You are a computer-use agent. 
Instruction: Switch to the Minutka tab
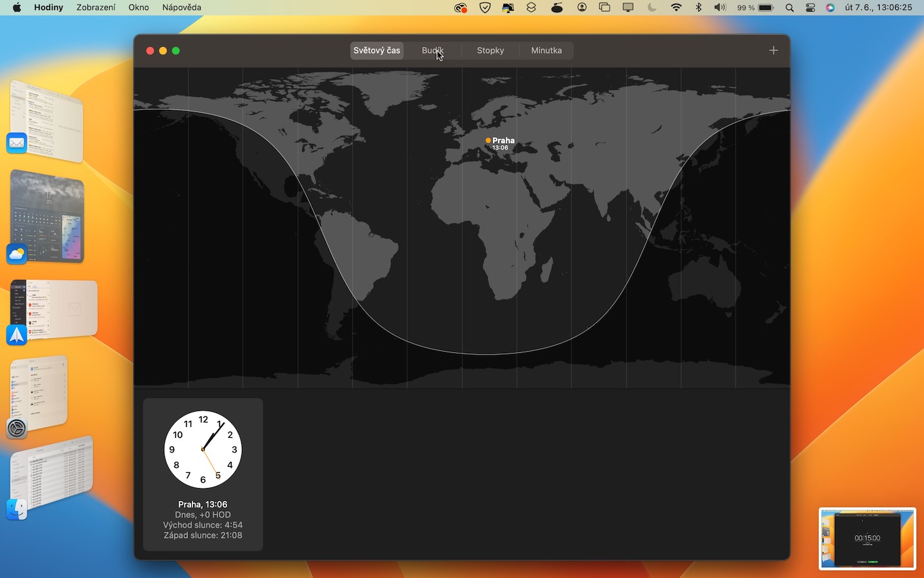[546, 50]
